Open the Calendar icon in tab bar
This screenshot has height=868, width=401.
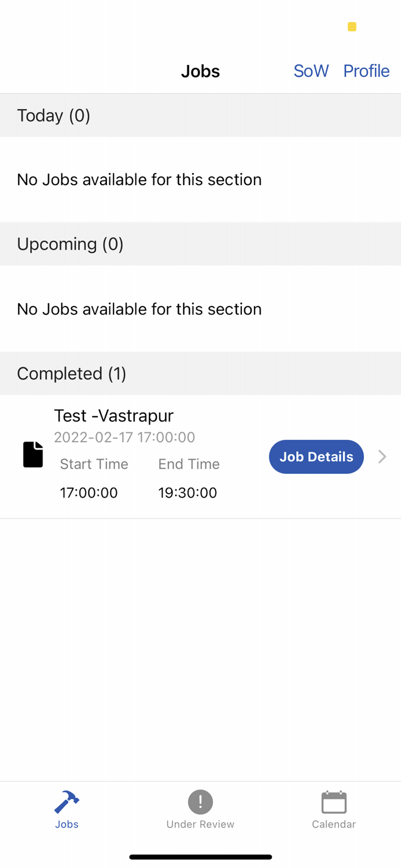pos(334,802)
